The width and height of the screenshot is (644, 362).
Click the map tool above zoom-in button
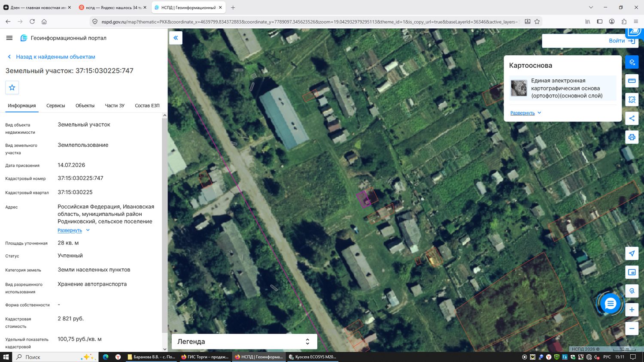pyautogui.click(x=632, y=291)
